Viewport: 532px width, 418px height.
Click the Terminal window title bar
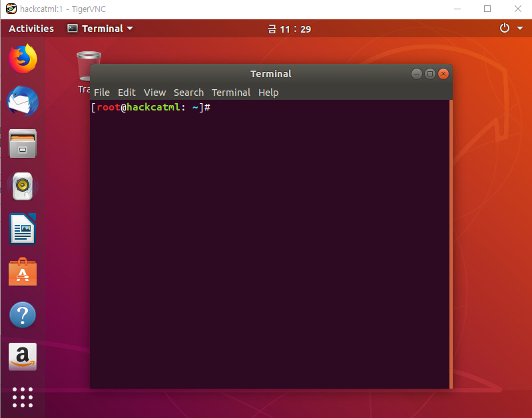pos(271,74)
